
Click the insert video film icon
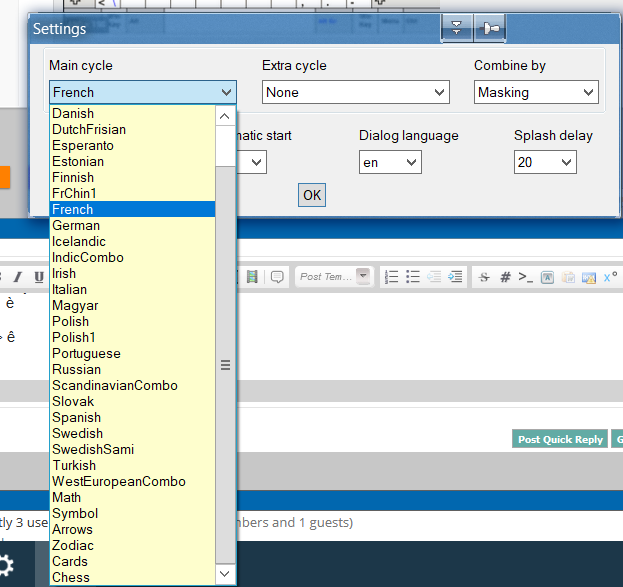252,277
